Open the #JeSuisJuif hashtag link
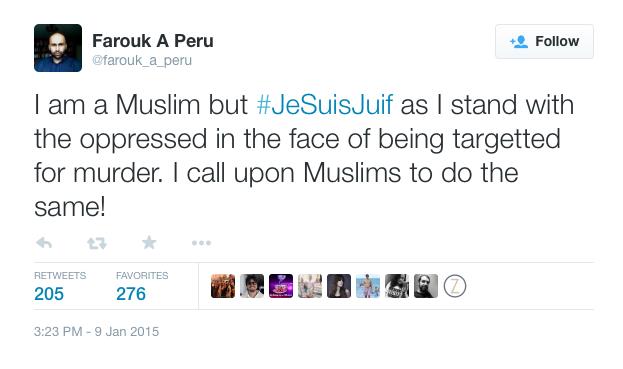623x369 pixels. (325, 105)
